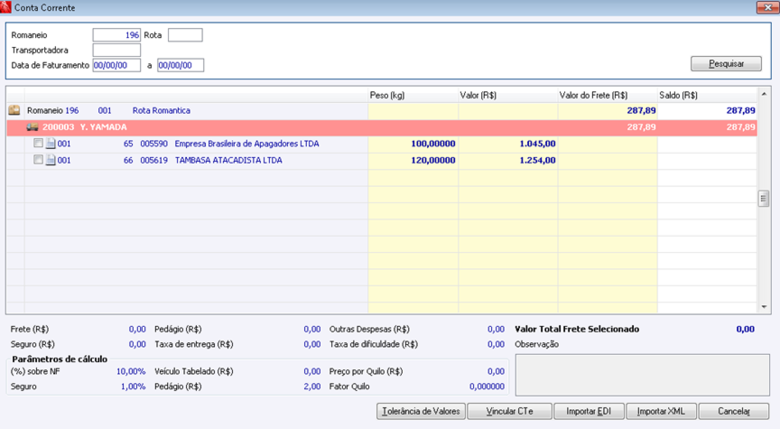This screenshot has height=429, width=780.
Task: Click the Romaneio 196 folder icon
Action: coord(14,110)
